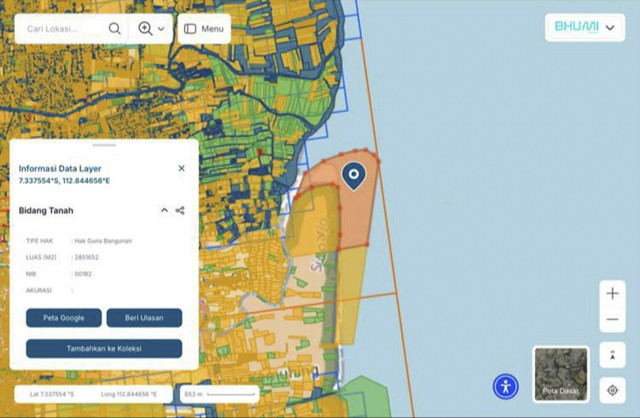Zoom in with the plus button
The width and height of the screenshot is (640, 418).
tap(612, 293)
